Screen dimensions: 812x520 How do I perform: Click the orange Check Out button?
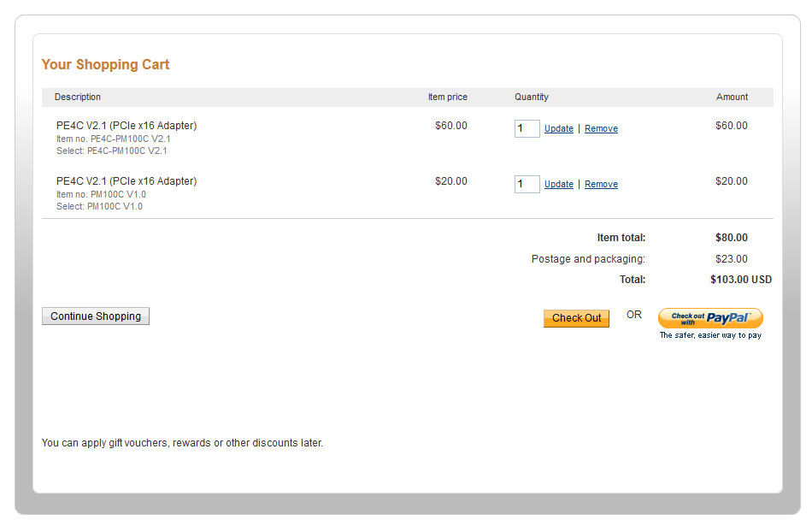point(576,318)
